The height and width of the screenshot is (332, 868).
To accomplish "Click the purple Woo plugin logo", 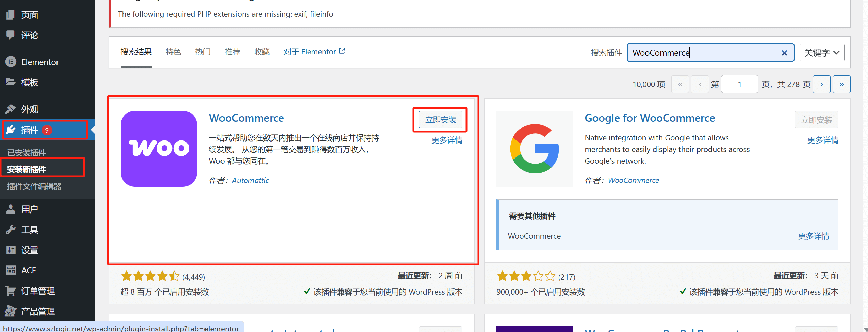I will (x=159, y=148).
